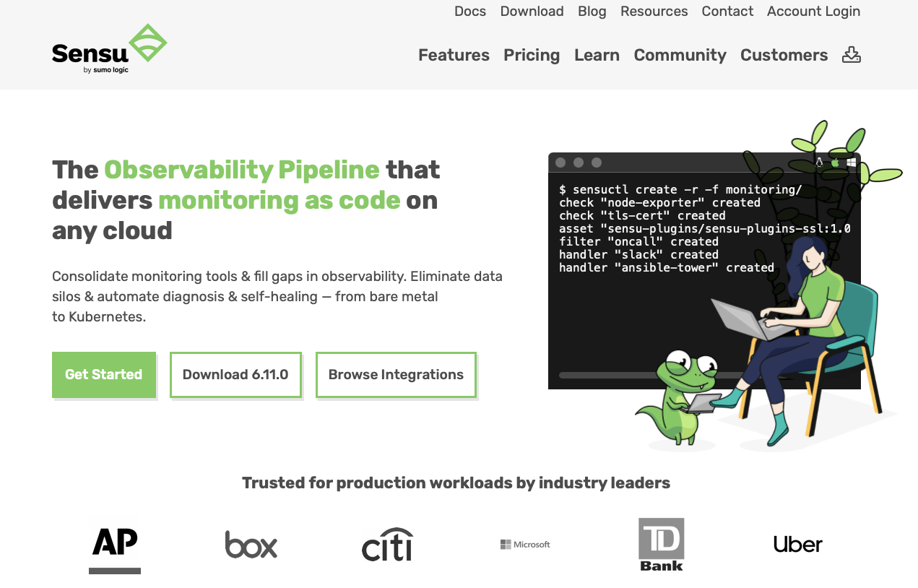Click the Download 6.11.0 button
918x588 pixels.
tap(235, 375)
